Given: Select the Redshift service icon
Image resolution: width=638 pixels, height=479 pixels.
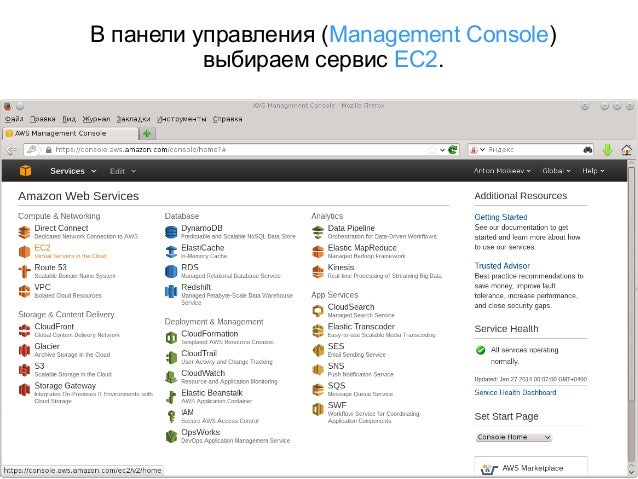Looking at the screenshot, I should (171, 291).
